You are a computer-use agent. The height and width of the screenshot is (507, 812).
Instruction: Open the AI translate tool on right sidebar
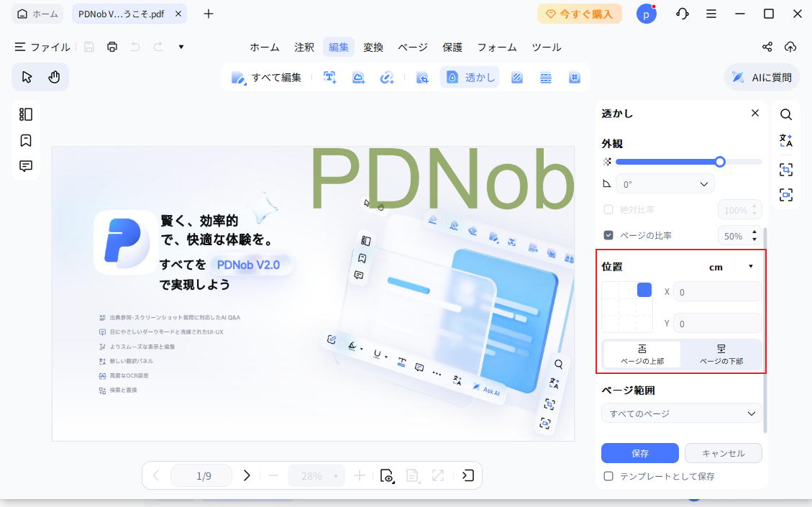pos(786,141)
